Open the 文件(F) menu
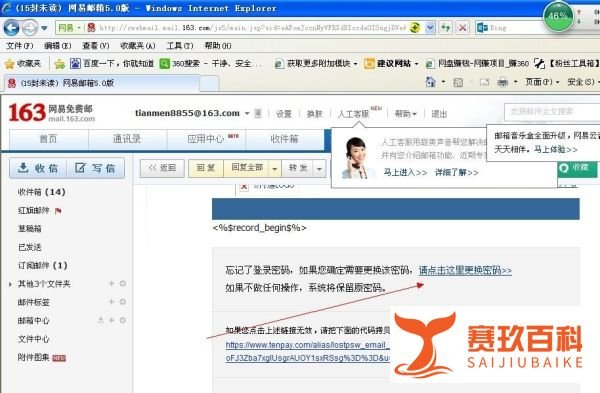The height and width of the screenshot is (393, 600). click(x=20, y=46)
